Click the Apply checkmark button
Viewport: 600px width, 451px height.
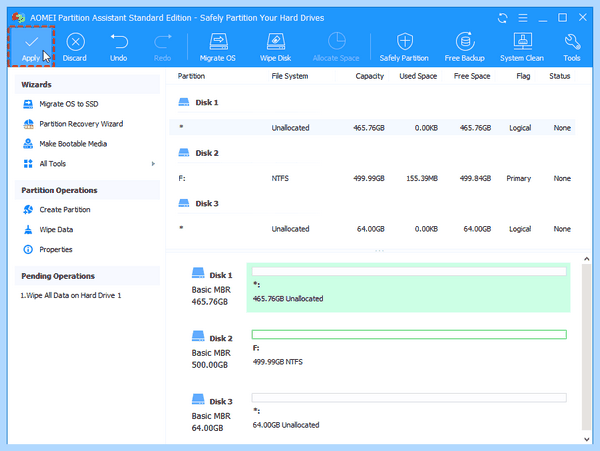point(31,47)
